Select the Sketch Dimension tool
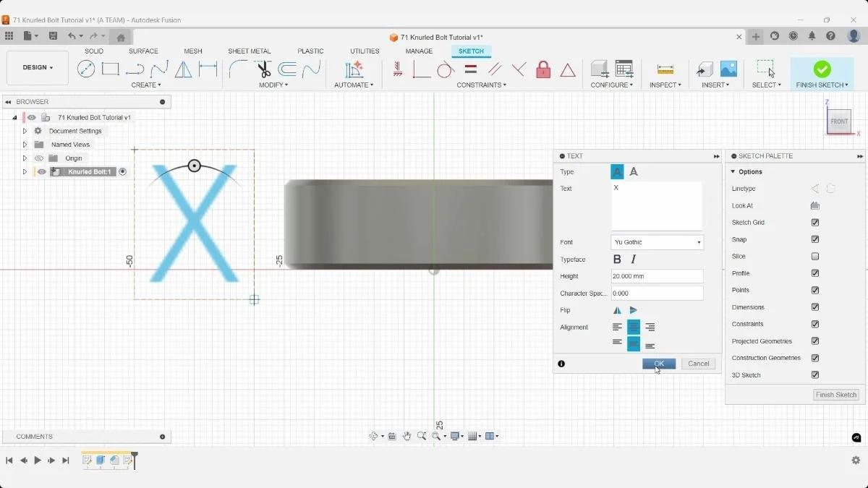Image resolution: width=868 pixels, height=488 pixels. 208,69
